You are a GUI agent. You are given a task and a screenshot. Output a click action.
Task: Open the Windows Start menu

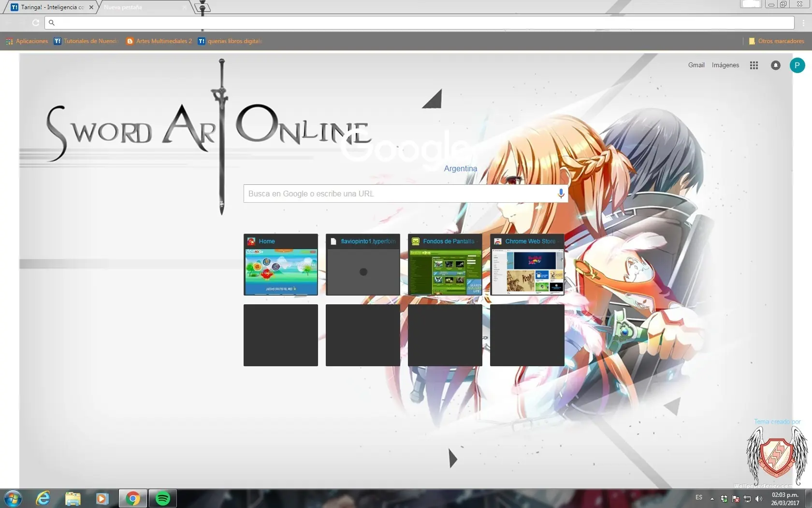coord(13,498)
